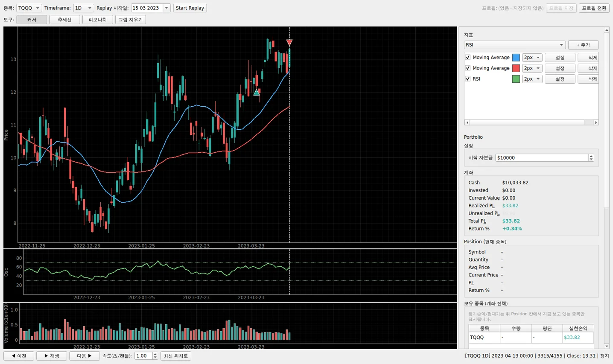This screenshot has width=613, height=364.
Task: Increase 시작 자본금 with the up arrow
Action: (591, 156)
